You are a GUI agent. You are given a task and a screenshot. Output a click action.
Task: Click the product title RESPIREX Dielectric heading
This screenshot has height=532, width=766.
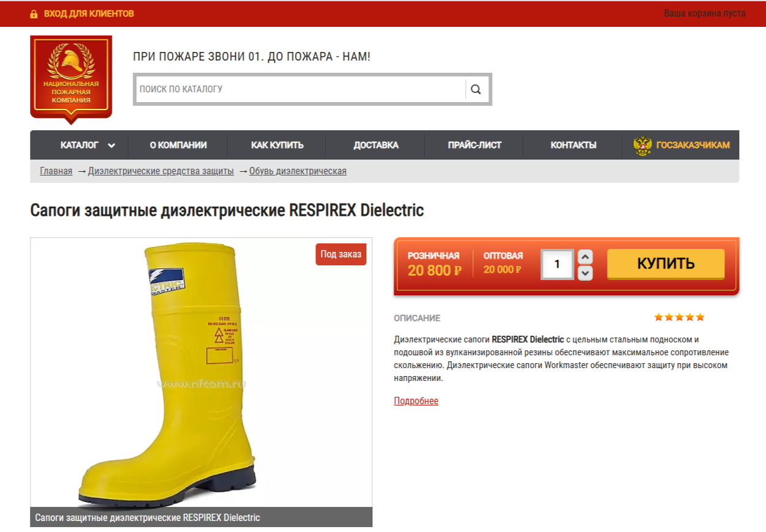227,210
